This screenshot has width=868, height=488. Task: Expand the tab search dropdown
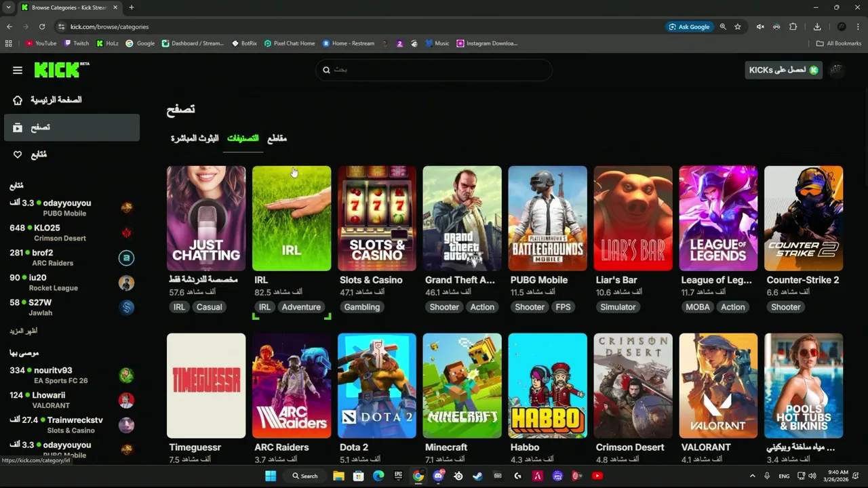click(7, 7)
